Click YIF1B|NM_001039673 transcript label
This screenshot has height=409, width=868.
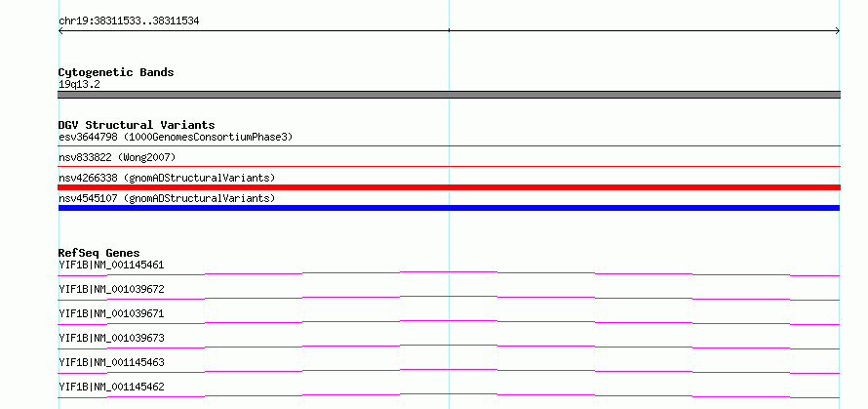(x=111, y=338)
